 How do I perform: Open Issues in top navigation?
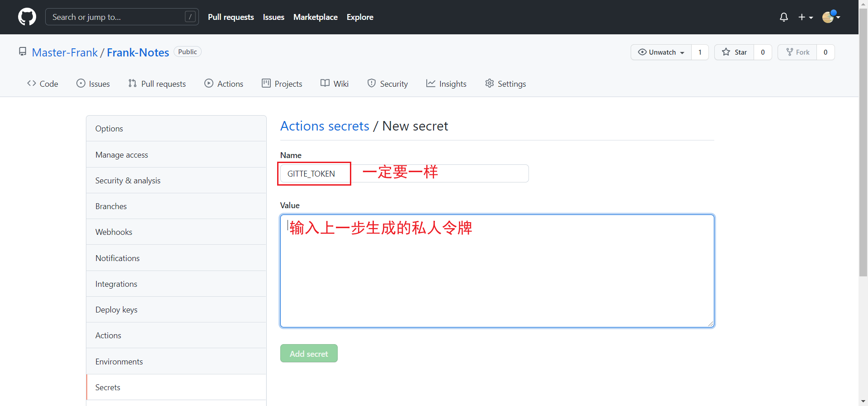pos(274,17)
